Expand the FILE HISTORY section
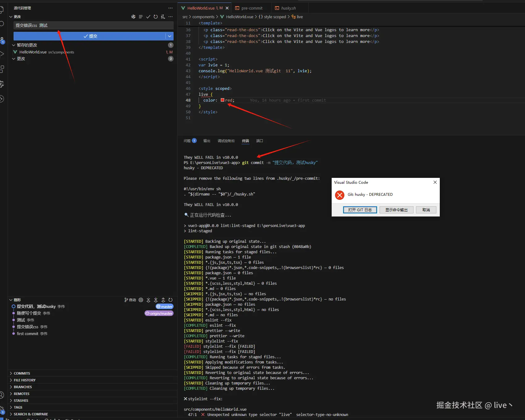The width and height of the screenshot is (525, 420). tap(93, 380)
